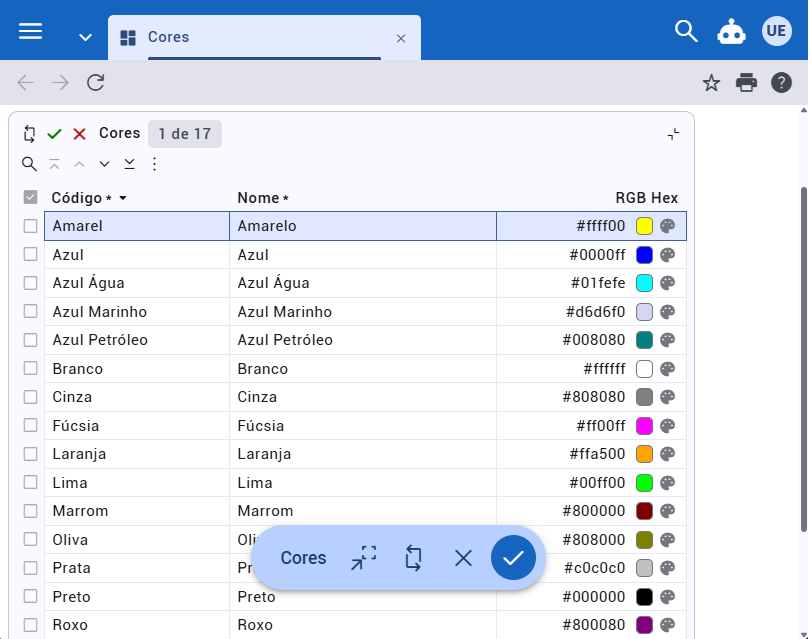Open the hamburger main menu
Screen dimensions: 811x639
click(31, 31)
